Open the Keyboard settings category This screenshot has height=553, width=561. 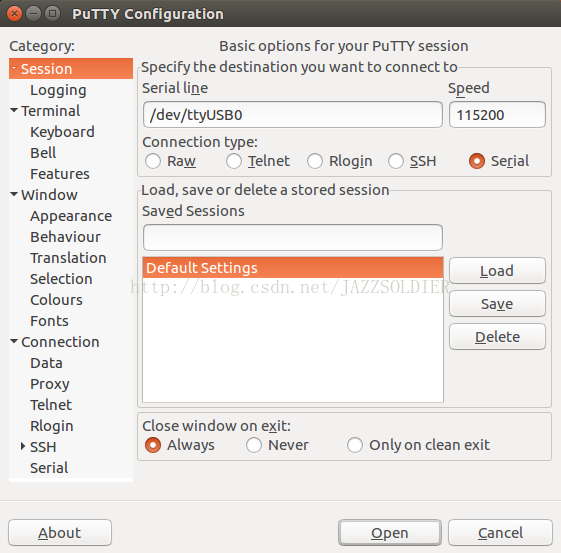tap(62, 132)
